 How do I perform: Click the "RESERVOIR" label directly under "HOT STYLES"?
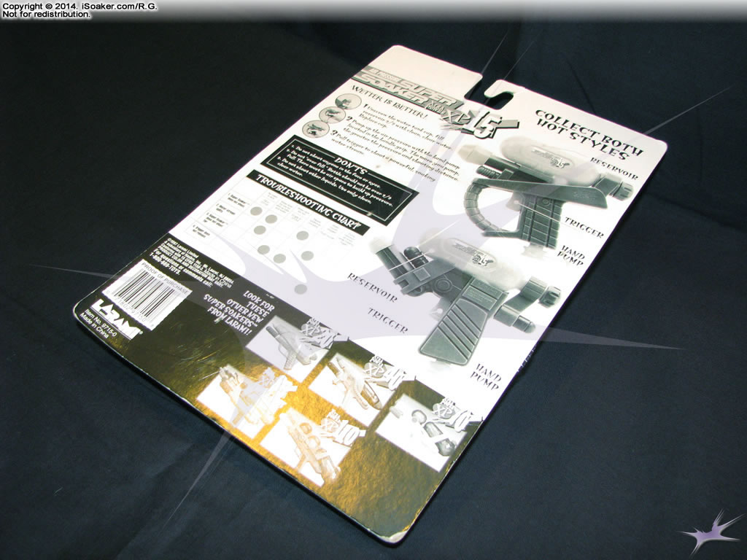pyautogui.click(x=613, y=168)
